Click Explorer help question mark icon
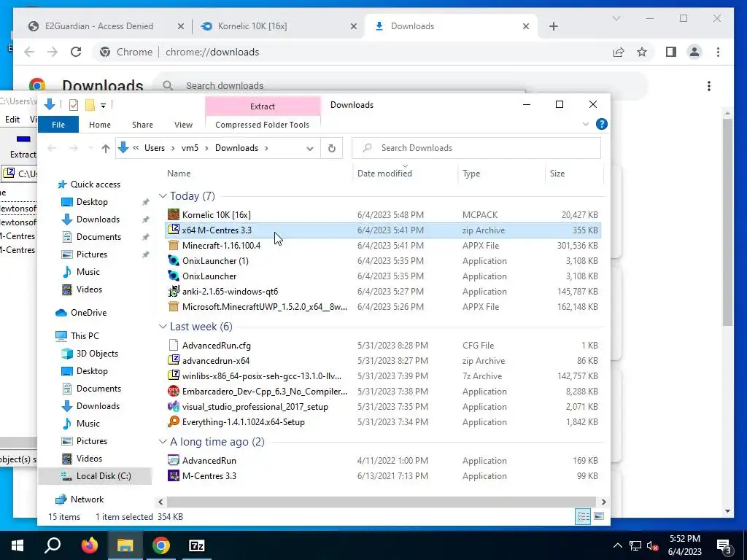This screenshot has height=560, width=747. [601, 124]
